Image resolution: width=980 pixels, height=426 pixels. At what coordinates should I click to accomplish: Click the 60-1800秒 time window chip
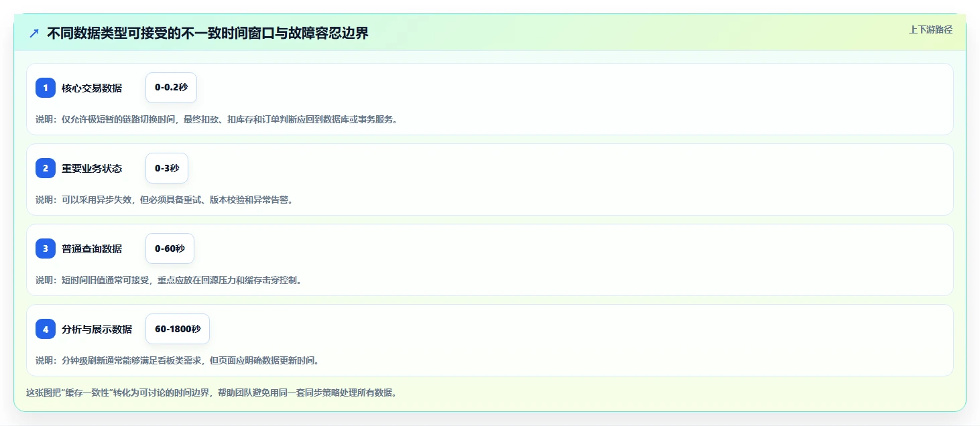pos(178,329)
